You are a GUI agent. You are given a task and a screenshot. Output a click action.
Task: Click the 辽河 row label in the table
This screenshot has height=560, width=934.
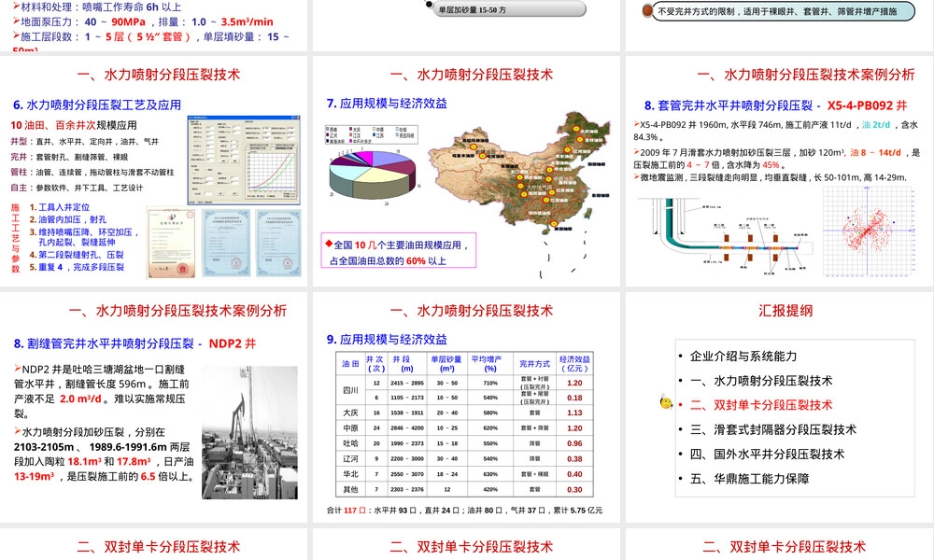tap(350, 459)
